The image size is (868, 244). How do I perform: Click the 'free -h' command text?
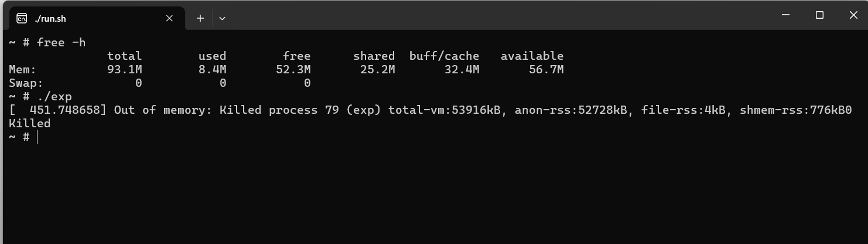coord(61,42)
